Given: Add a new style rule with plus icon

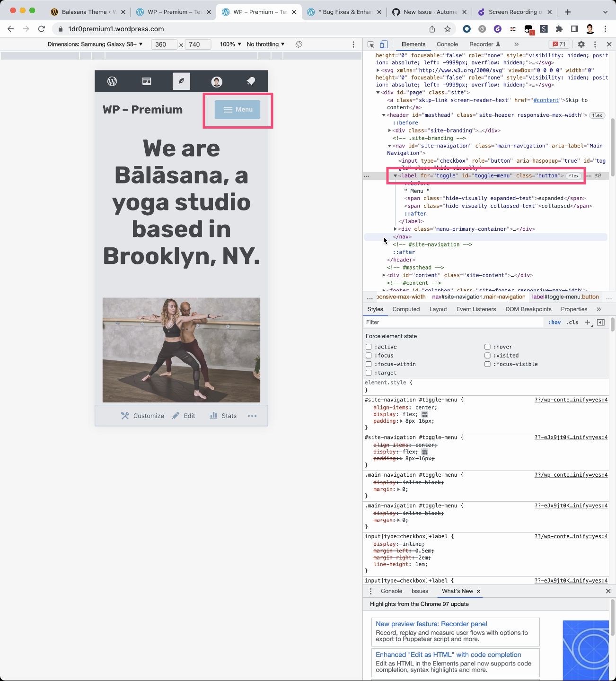Looking at the screenshot, I should click(588, 322).
